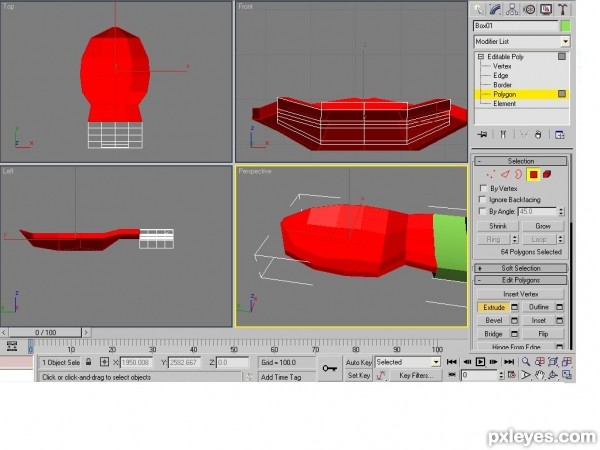Click the Add Time Tag area

287,377
